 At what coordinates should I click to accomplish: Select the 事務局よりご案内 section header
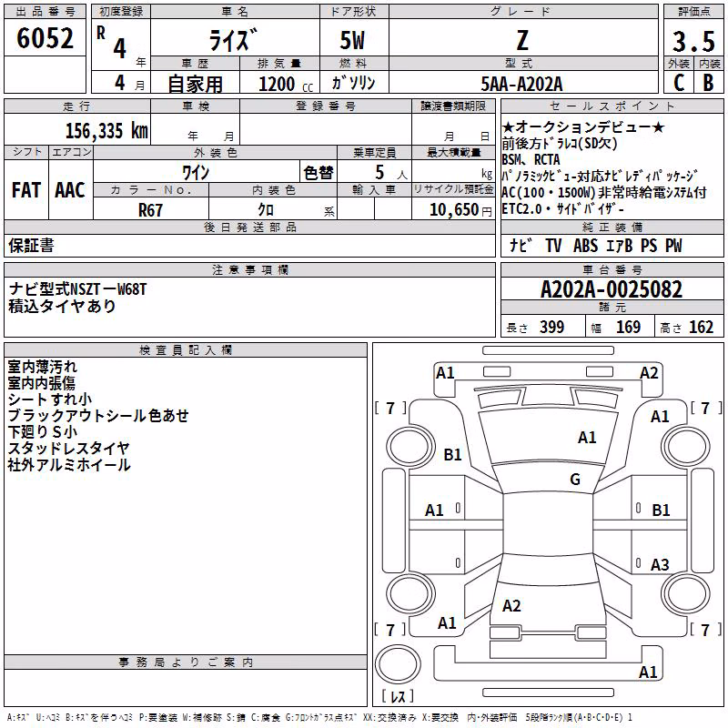tap(186, 662)
